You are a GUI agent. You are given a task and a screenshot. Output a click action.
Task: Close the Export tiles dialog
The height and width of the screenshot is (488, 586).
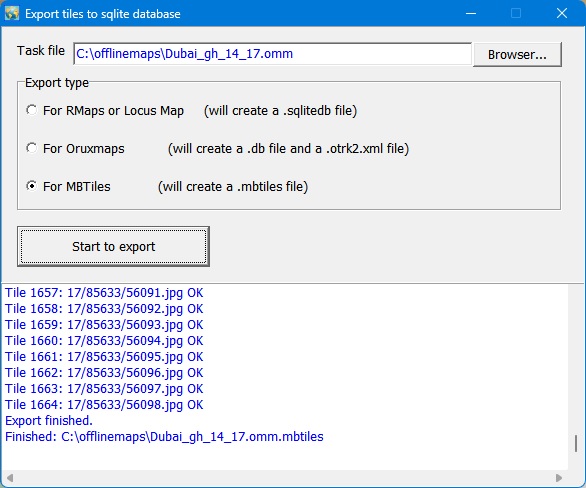tap(562, 13)
